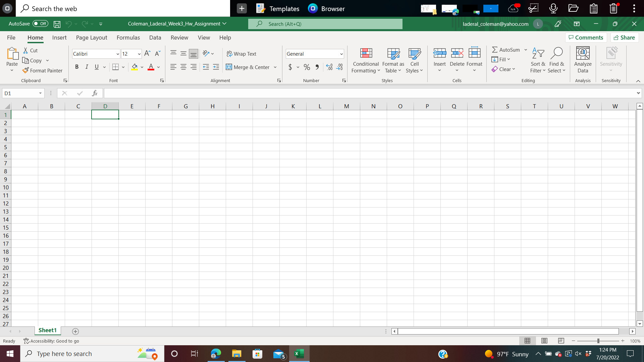Apply bold formatting
This screenshot has width=644, height=362.
(x=76, y=67)
